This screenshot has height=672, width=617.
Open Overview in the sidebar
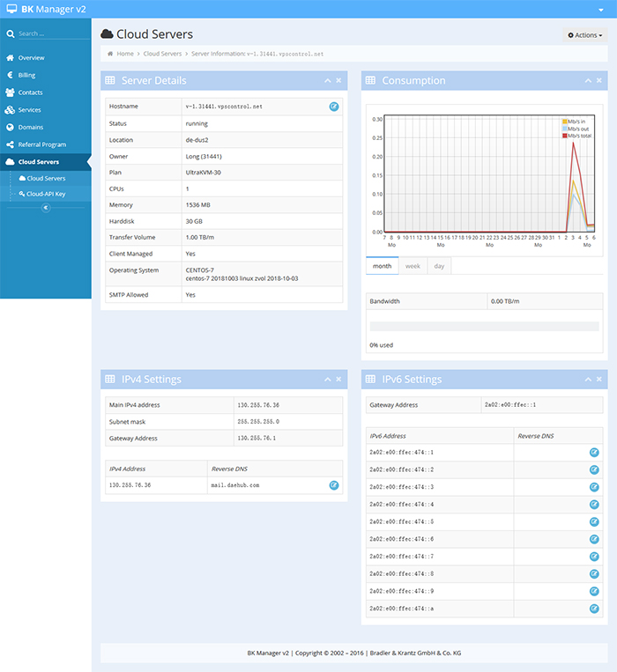point(46,58)
